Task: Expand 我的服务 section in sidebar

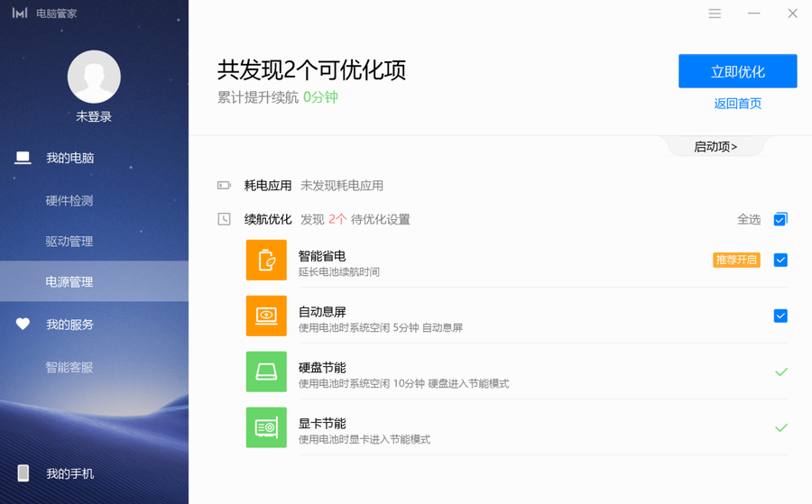Action: [x=69, y=325]
